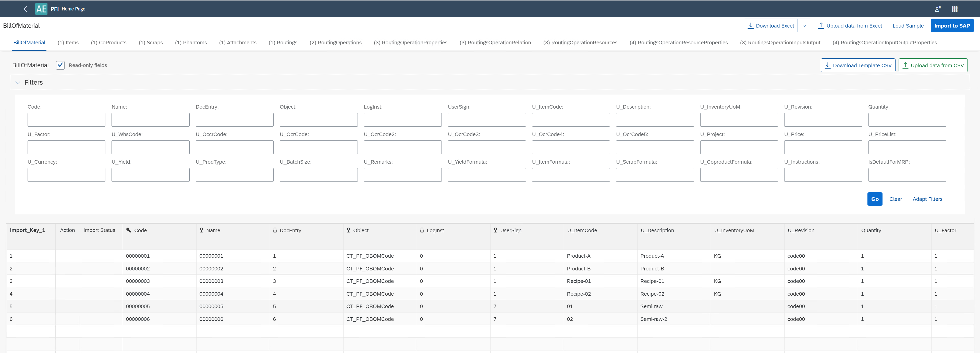This screenshot has height=353, width=980.
Task: Open the user profile icon
Action: point(937,9)
